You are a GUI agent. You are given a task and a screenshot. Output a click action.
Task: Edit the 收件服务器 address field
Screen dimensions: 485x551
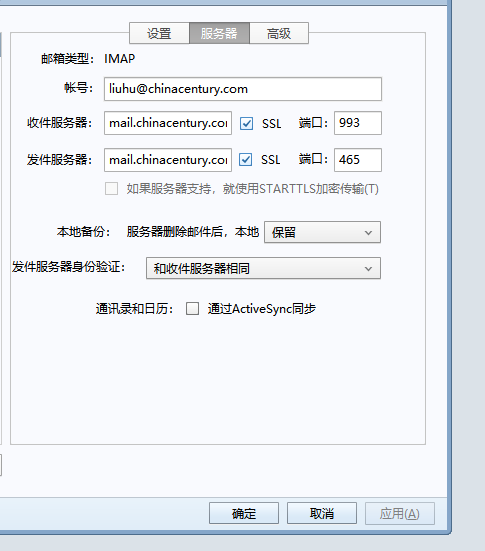tap(168, 123)
